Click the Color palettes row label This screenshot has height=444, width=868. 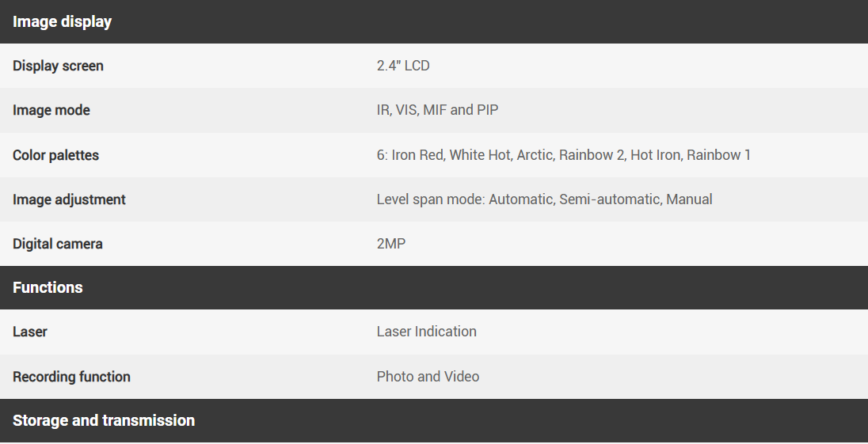point(55,155)
